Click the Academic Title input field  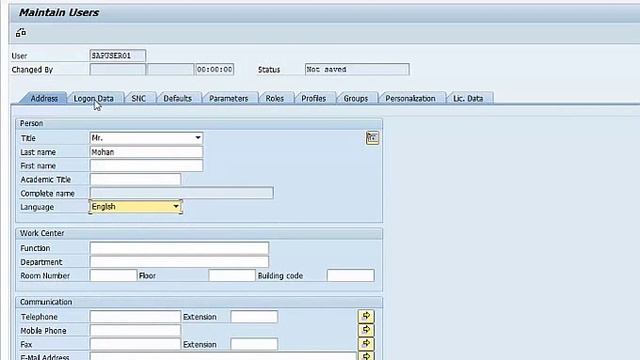pyautogui.click(x=135, y=179)
